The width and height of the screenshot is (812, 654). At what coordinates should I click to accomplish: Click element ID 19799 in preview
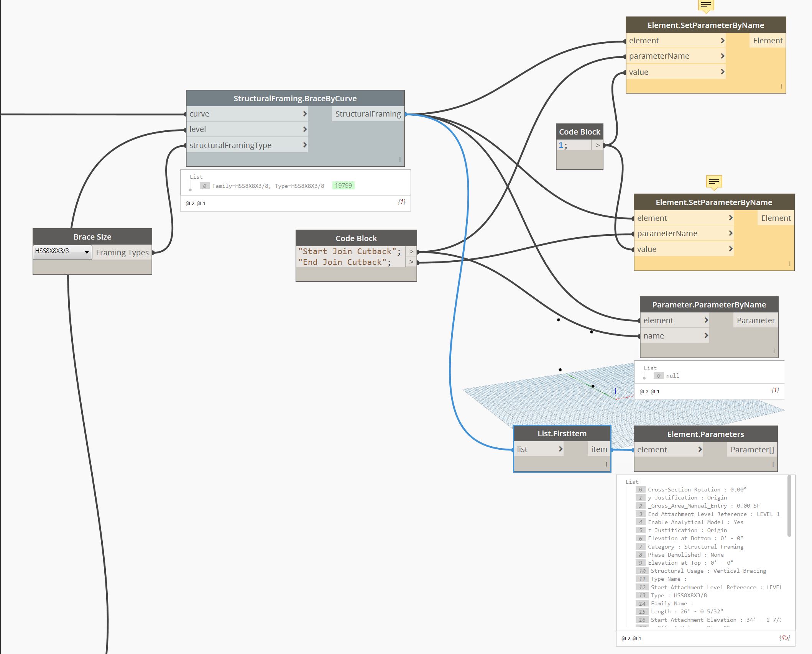[x=343, y=186]
